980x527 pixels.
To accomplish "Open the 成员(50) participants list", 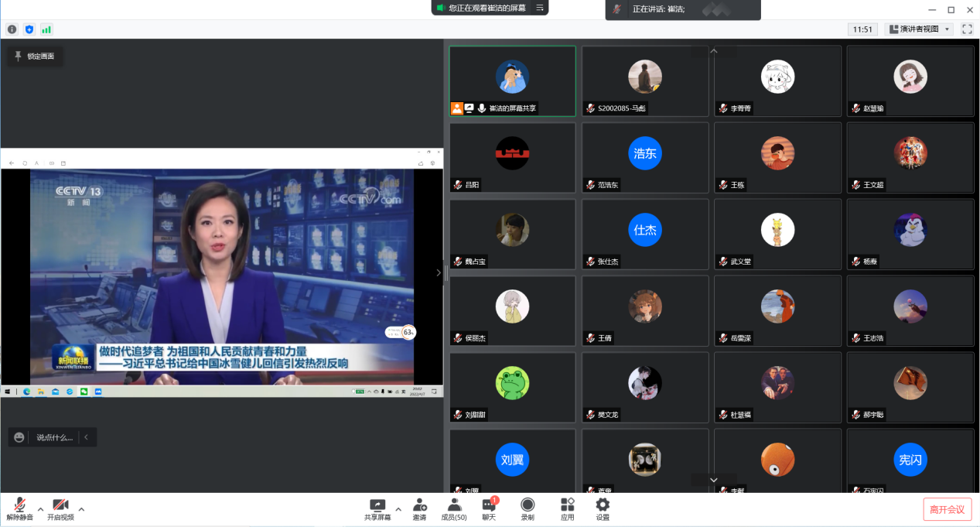I will point(454,508).
